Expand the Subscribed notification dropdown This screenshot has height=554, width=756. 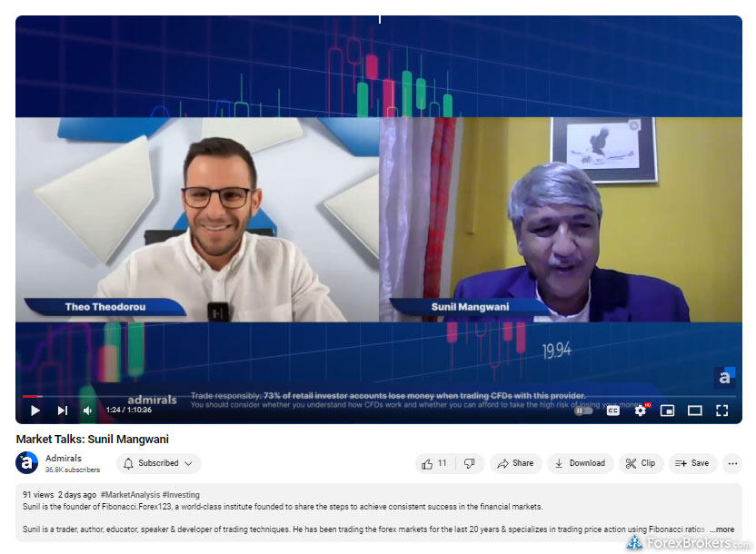pos(158,463)
